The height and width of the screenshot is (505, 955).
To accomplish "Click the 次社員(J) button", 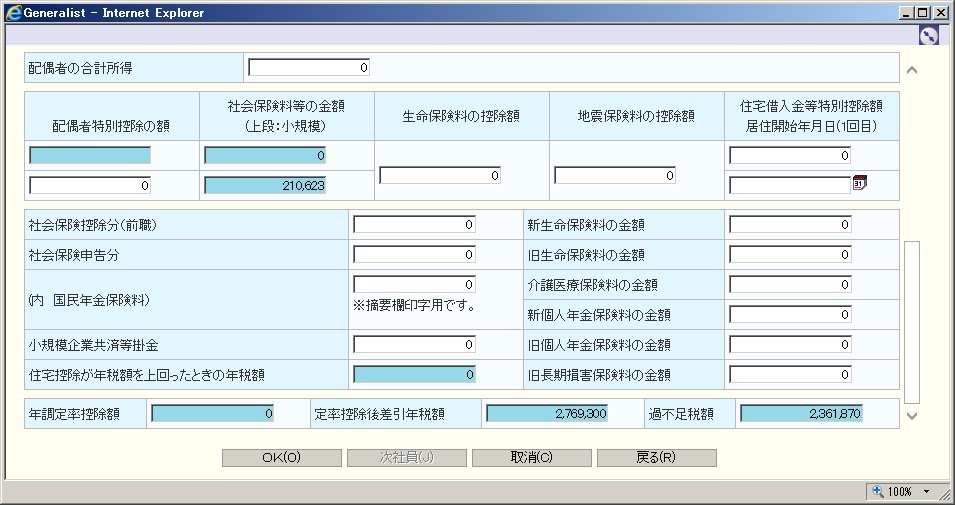I will 407,457.
